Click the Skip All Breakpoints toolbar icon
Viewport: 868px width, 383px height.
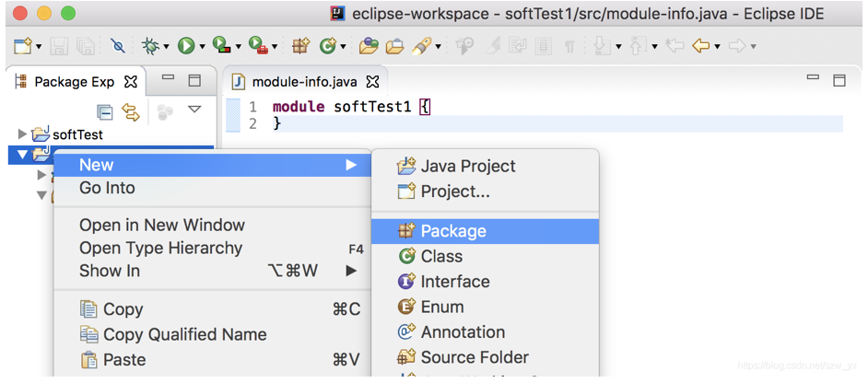click(x=117, y=45)
